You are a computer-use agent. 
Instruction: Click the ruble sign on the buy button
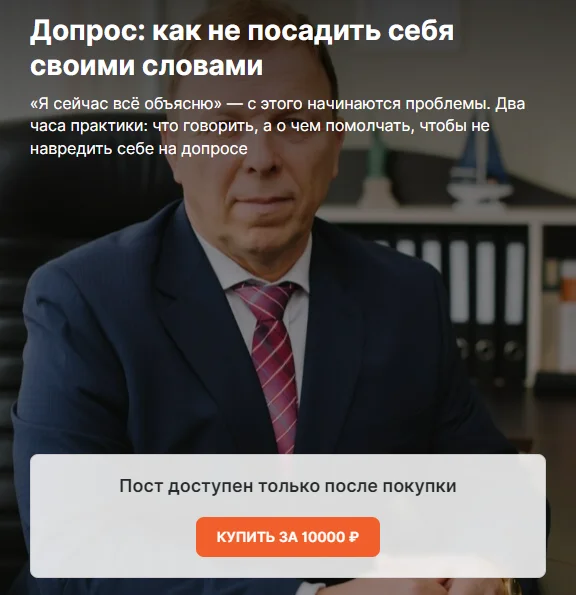tap(353, 537)
